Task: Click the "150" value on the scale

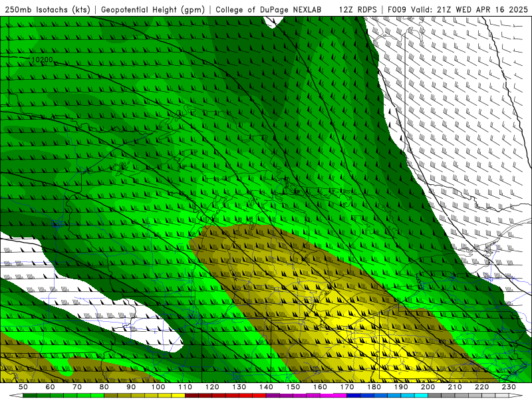Action: (293, 387)
